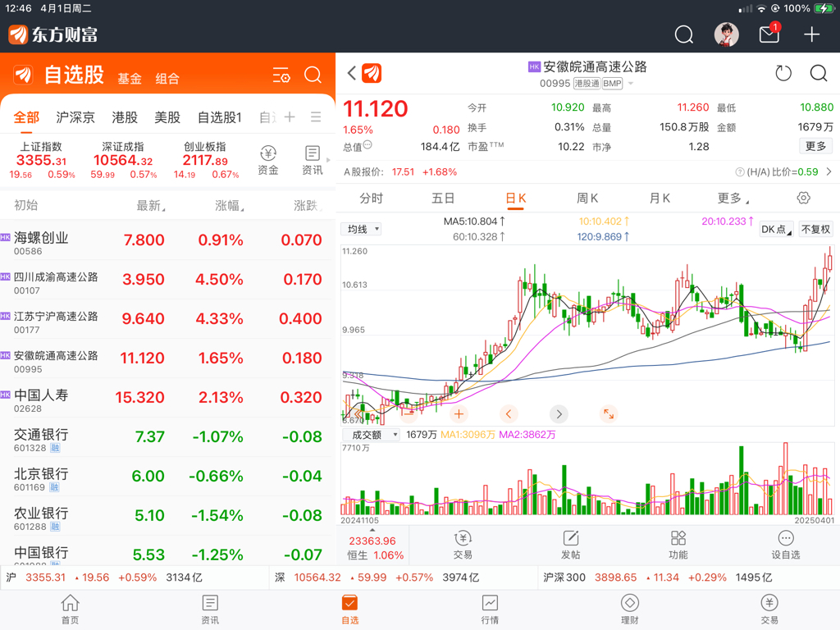
Task: Open 成交额 volume indicator dropdown
Action: point(371,435)
